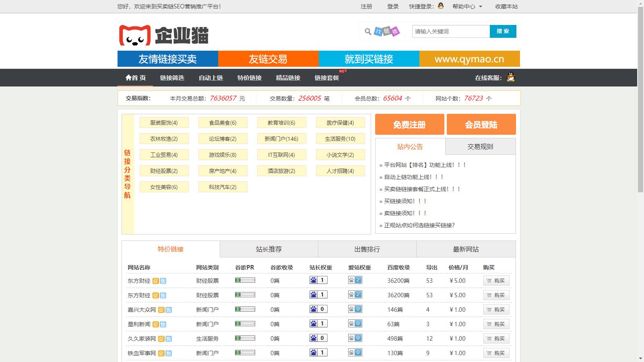Click 购买 button for 铁血军事网
The height and width of the screenshot is (362, 644).
click(496, 353)
